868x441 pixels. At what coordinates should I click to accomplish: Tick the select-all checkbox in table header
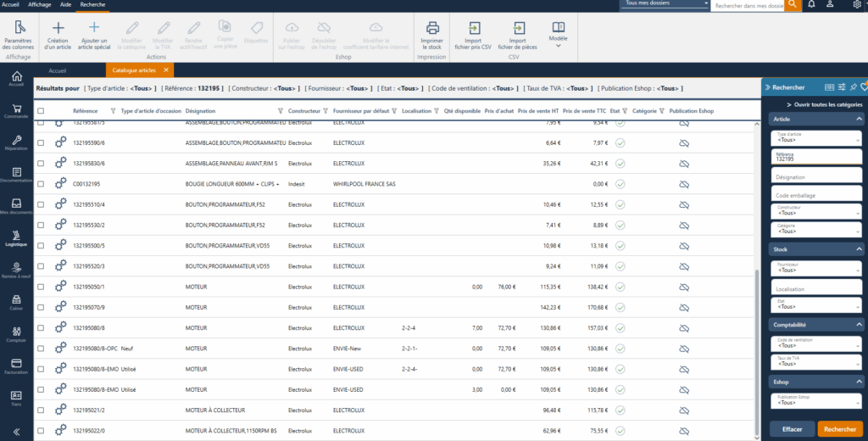point(40,111)
